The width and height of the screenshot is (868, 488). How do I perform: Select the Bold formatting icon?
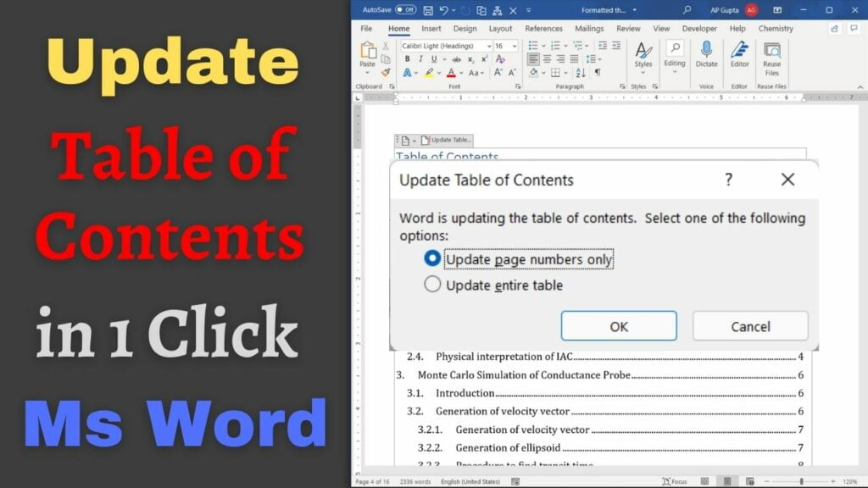click(408, 58)
